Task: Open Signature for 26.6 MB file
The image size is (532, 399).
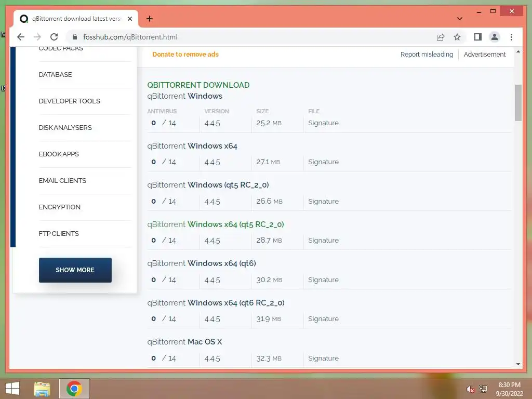Action: point(323,201)
